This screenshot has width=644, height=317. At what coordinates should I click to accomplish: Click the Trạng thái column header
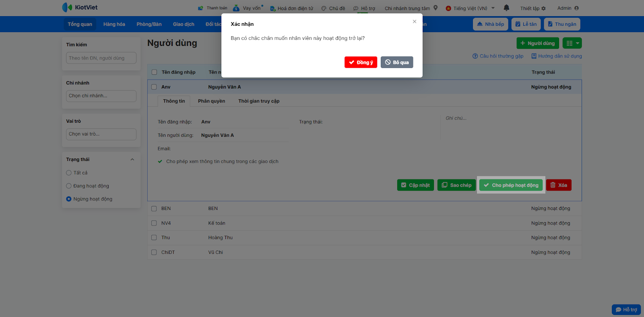pos(543,72)
